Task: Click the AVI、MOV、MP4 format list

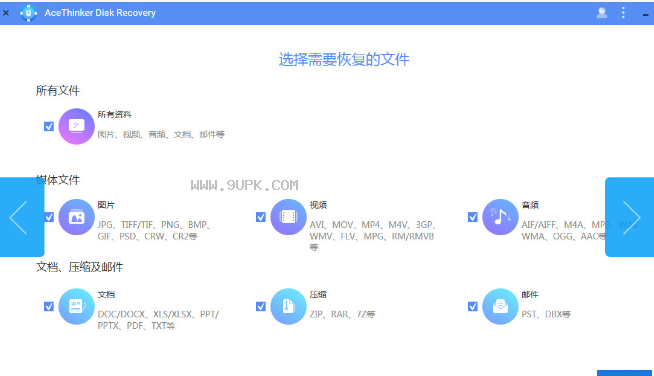Action: [x=373, y=236]
